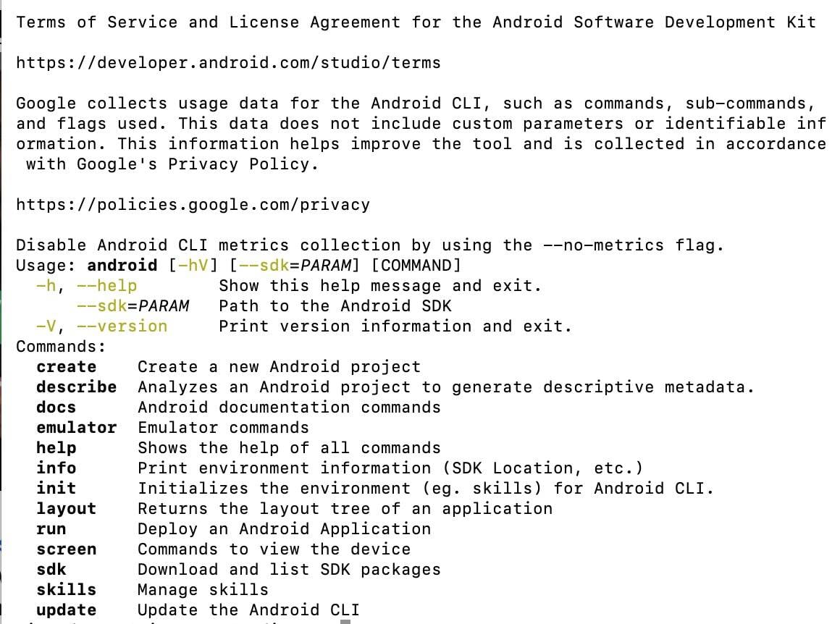Click the 'update' command entry
This screenshot has width=840, height=624.
point(66,610)
